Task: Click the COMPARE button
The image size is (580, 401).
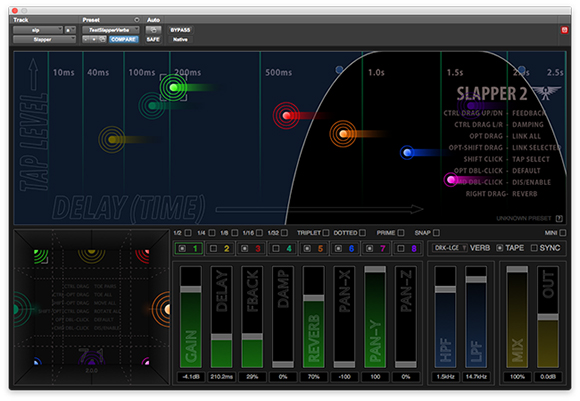Action: pos(124,39)
